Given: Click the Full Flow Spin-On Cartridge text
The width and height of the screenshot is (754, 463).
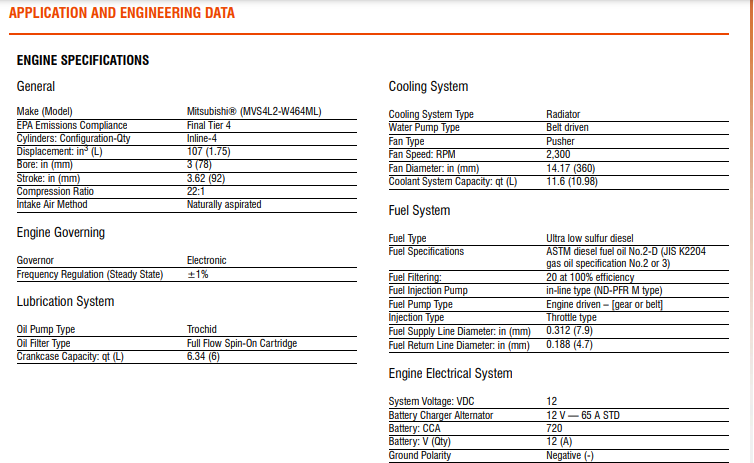Looking at the screenshot, I should click(x=242, y=343).
